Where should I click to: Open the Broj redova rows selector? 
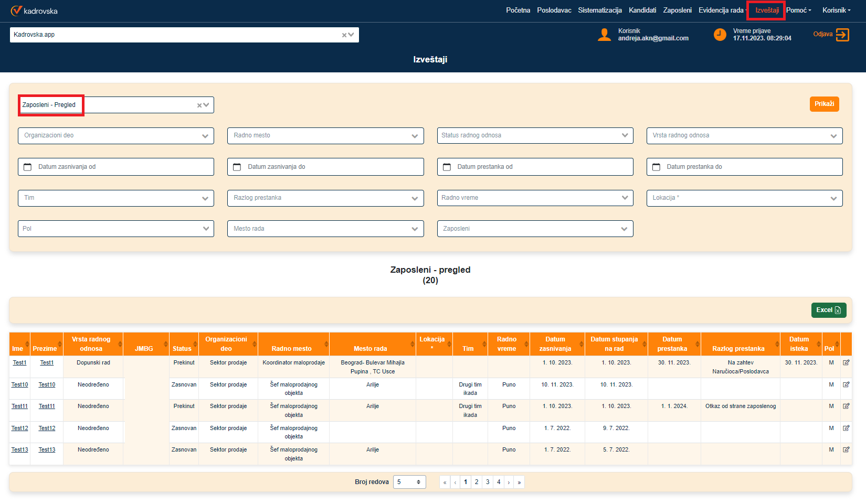click(x=409, y=482)
